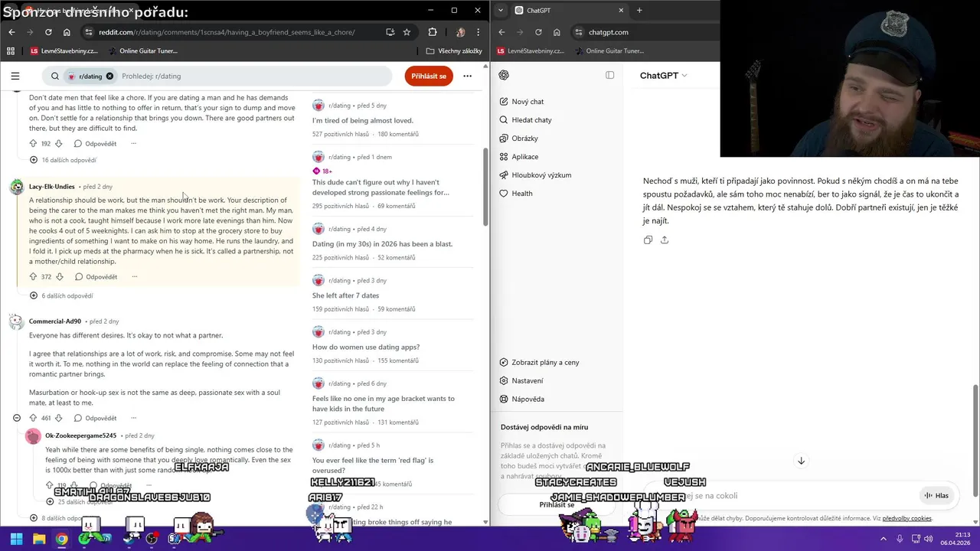Open a new tab in ChatGPT window
This screenshot has height=551, width=980.
click(639, 10)
